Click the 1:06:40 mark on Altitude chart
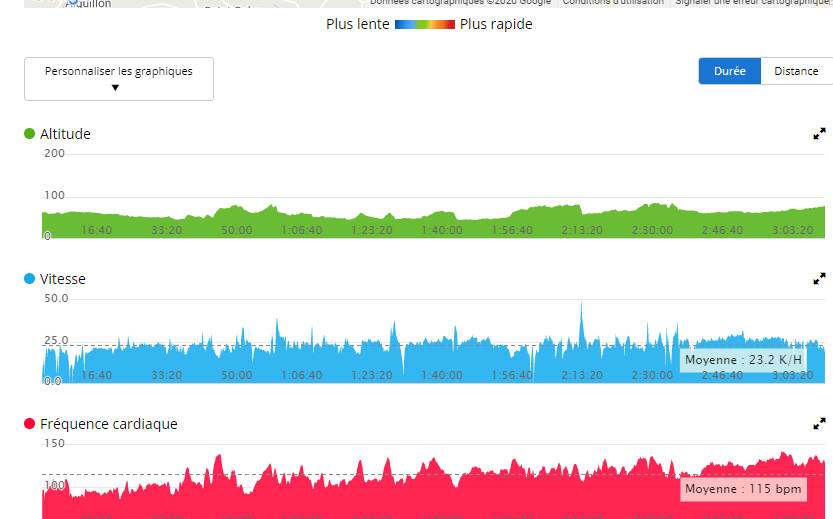Viewport: 833px width, 519px height. tap(302, 230)
